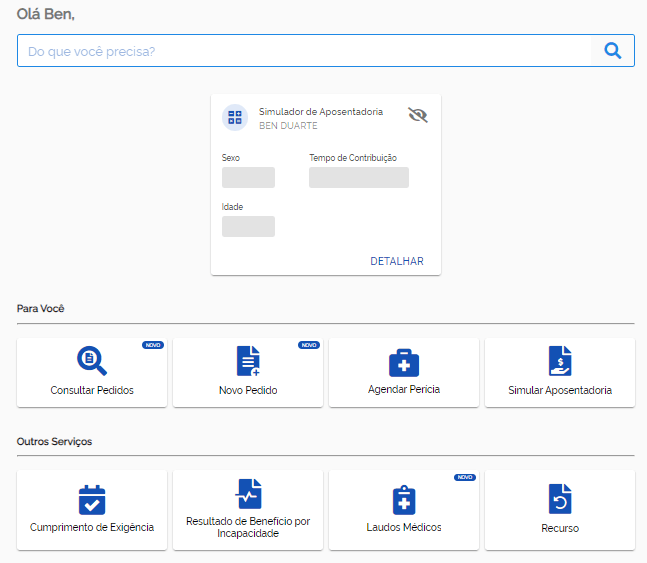Click the magnifying glass search icon

pyautogui.click(x=613, y=51)
